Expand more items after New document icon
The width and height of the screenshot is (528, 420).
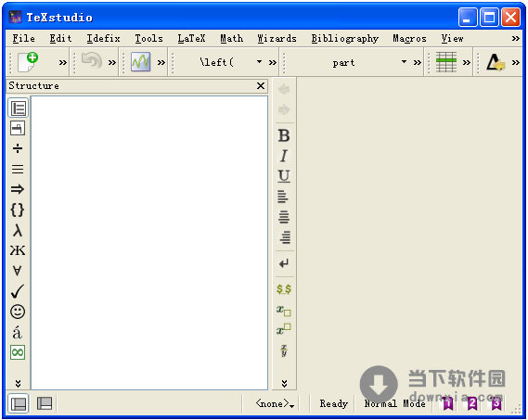pyautogui.click(x=62, y=62)
